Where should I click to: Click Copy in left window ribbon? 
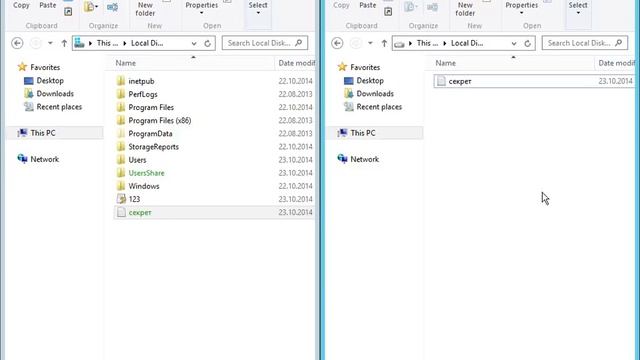click(x=21, y=5)
